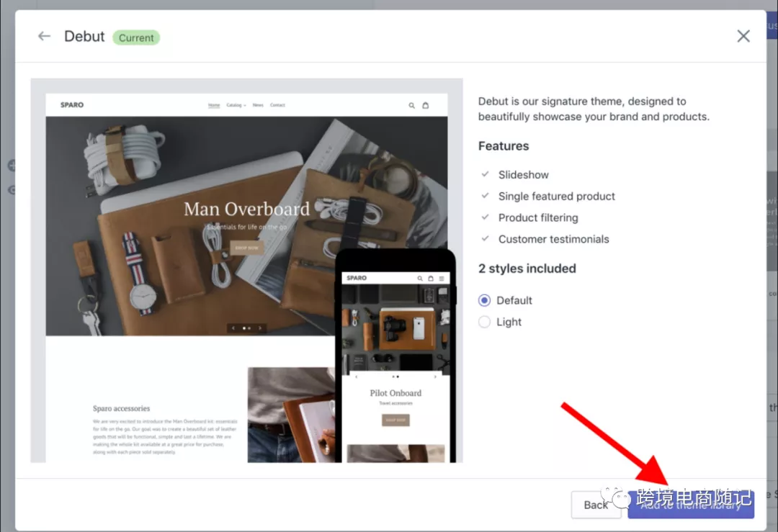
Task: Click the search icon on the phone mockup
Action: click(420, 278)
